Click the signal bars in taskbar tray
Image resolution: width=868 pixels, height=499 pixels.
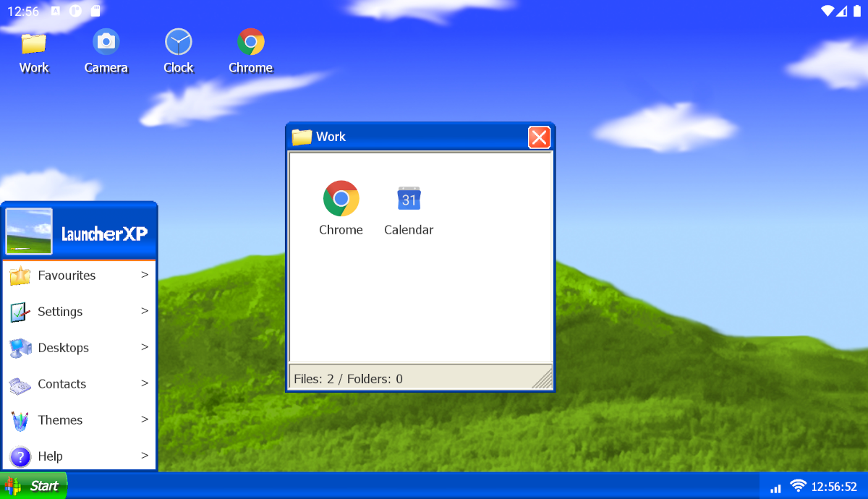click(775, 488)
